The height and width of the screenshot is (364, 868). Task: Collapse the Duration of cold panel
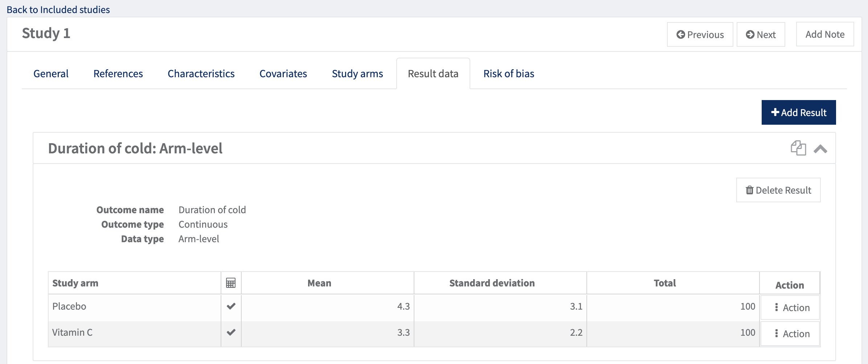tap(820, 149)
